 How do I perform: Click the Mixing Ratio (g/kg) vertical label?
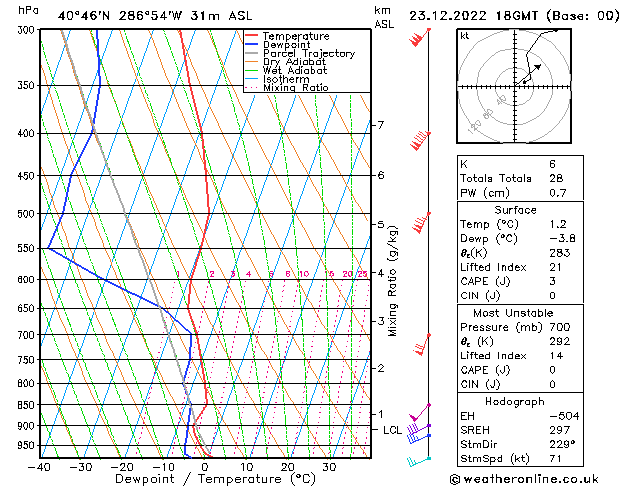(x=392, y=281)
